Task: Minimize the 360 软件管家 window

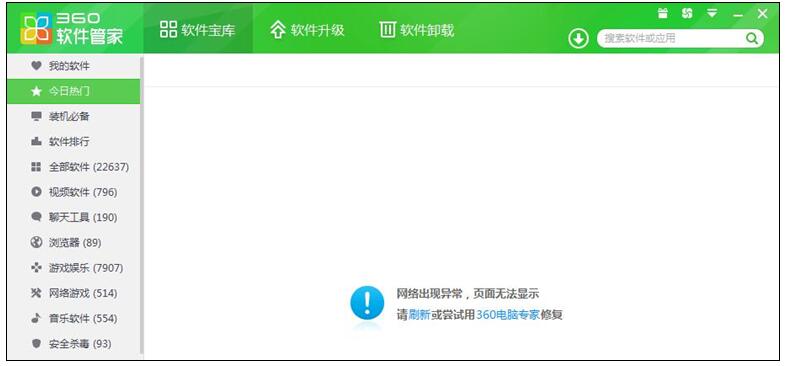Action: pyautogui.click(x=737, y=16)
